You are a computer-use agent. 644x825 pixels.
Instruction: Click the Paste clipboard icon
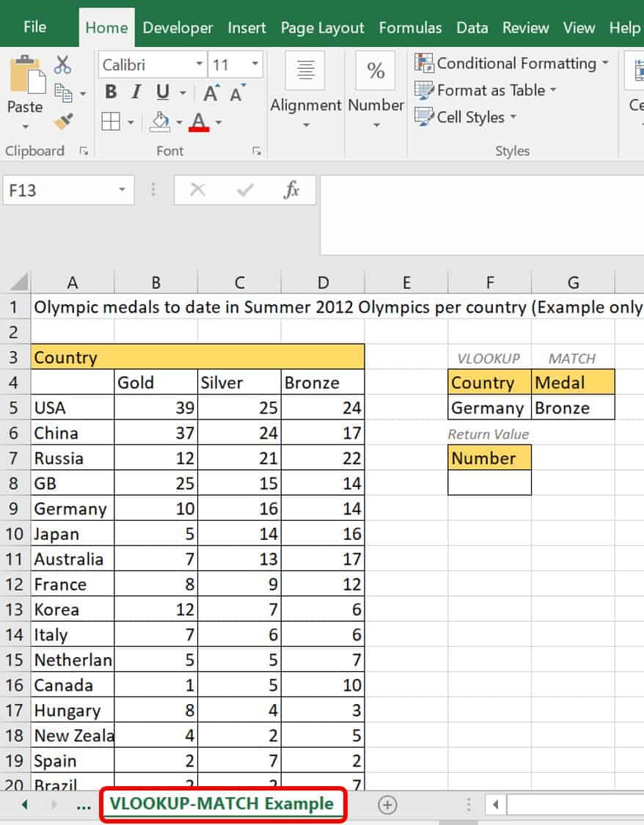click(x=27, y=76)
